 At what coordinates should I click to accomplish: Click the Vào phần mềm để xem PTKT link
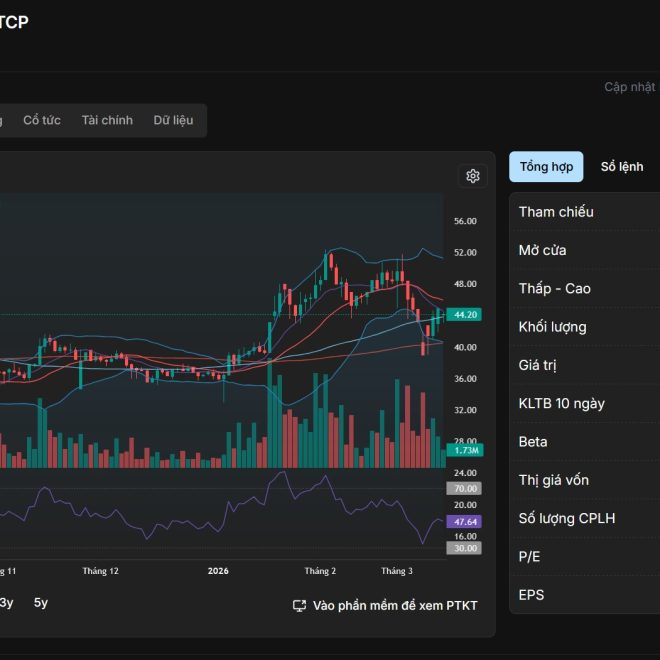[395, 606]
